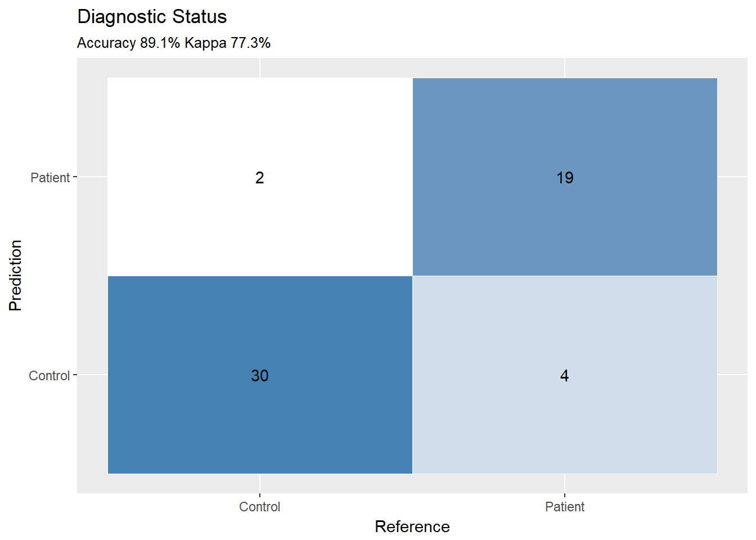Click the number 2 count label
This screenshot has width=756, height=540.
point(259,178)
